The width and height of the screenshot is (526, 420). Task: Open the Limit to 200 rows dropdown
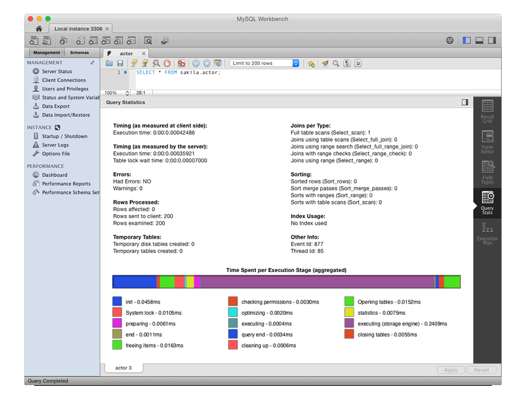coord(264,63)
